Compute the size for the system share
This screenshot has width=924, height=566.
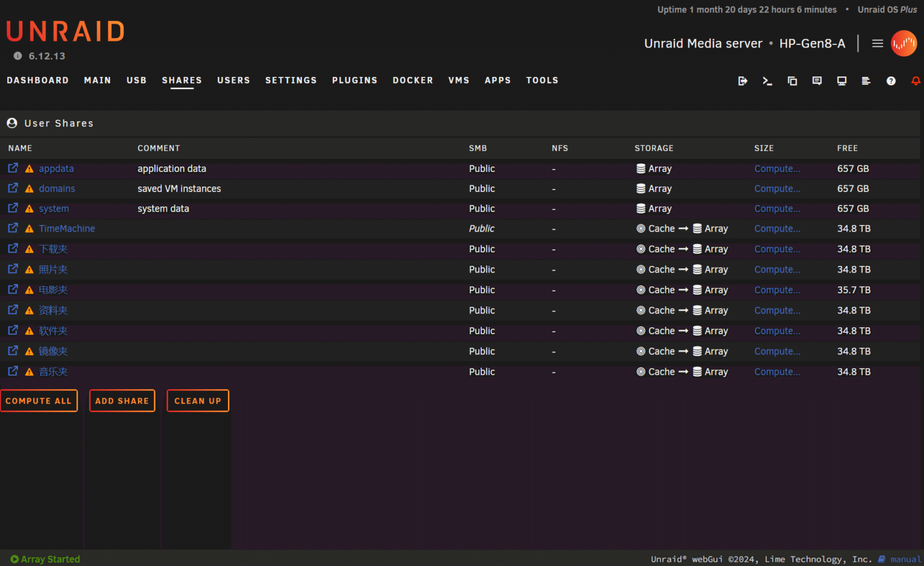(777, 209)
